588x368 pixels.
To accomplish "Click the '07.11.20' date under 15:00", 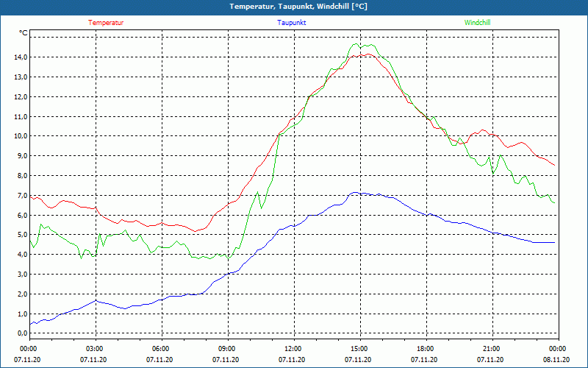I will pos(358,360).
